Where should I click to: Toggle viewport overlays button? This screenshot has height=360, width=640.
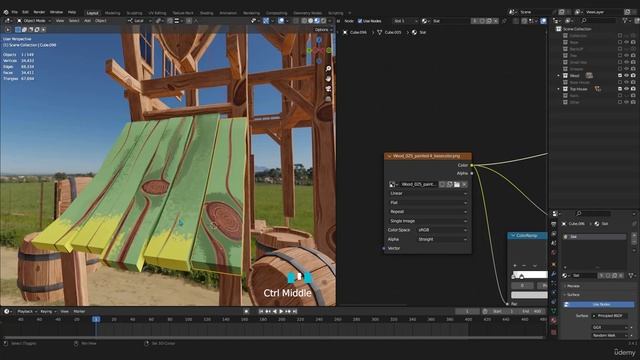click(x=281, y=21)
